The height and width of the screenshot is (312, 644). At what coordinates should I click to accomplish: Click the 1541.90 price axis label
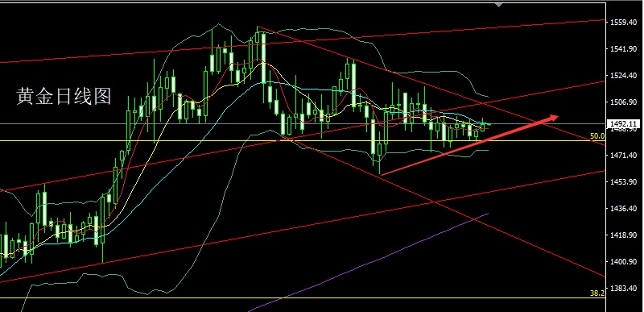coord(623,49)
